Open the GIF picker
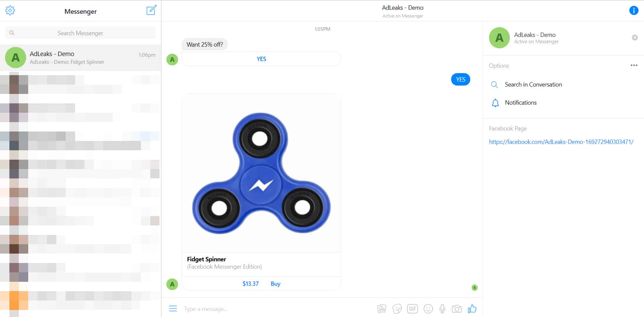The height and width of the screenshot is (317, 644). 413,309
